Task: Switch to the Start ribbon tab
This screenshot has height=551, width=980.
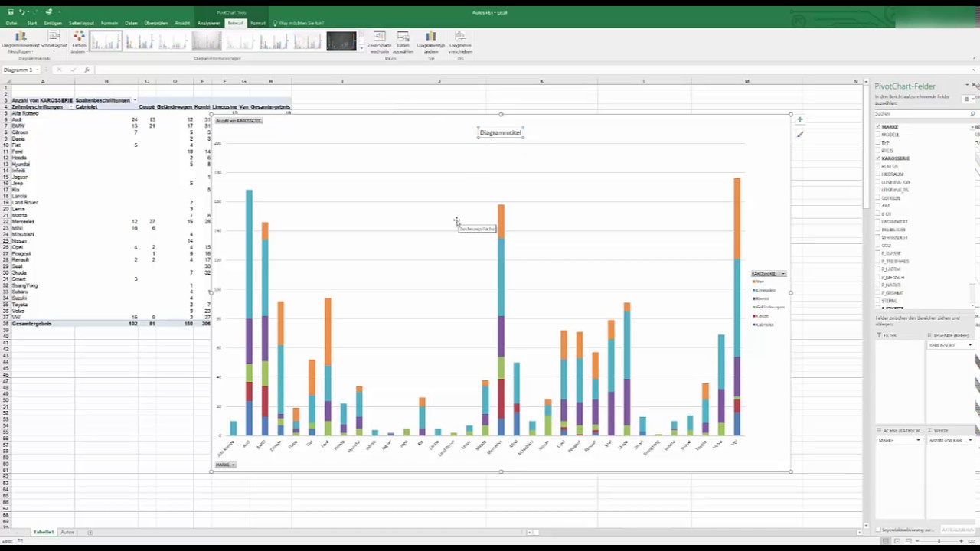Action: (32, 23)
